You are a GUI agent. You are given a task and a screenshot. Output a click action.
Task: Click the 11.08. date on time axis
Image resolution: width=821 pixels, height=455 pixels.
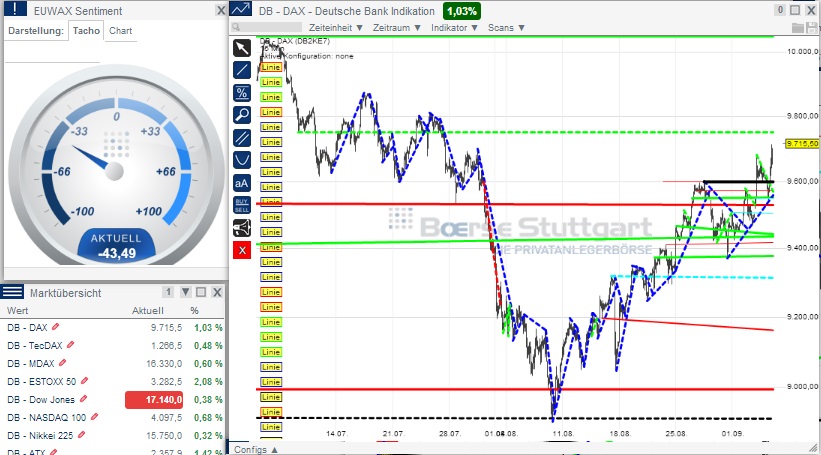pos(563,434)
